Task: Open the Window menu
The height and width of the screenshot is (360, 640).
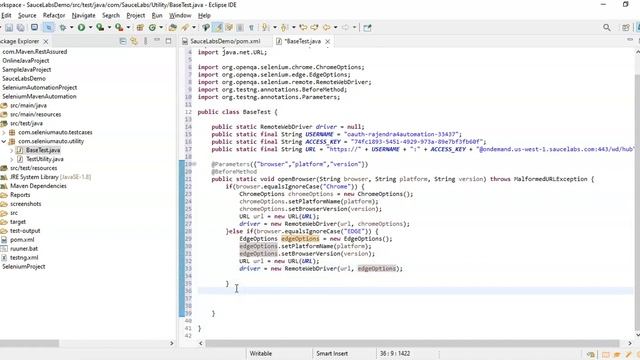Action: coord(180,16)
